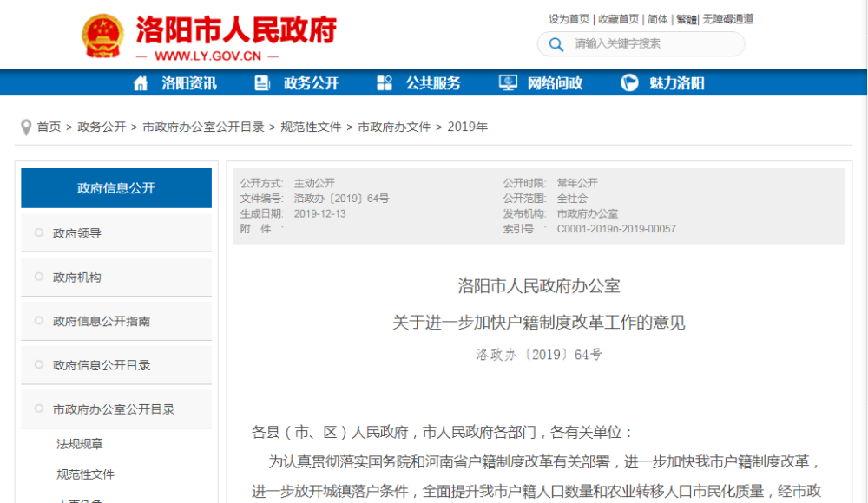Click the bullet circle beside 政府机构
Screen dimensions: 868x503
point(39,277)
